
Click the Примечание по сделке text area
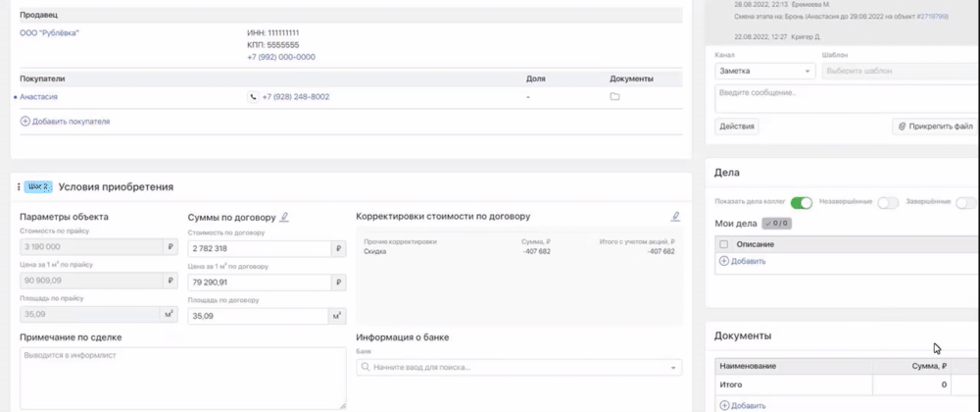click(182, 378)
